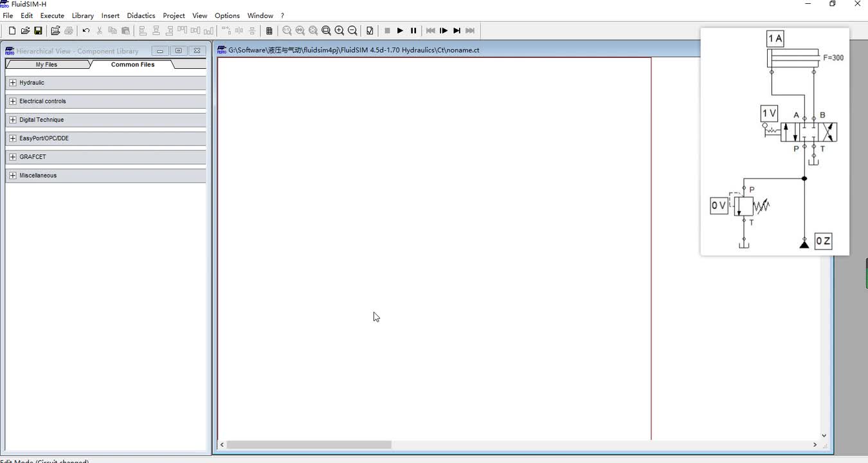Viewport: 868px width, 463px height.
Task: Click the Cut scissors icon
Action: click(99, 31)
